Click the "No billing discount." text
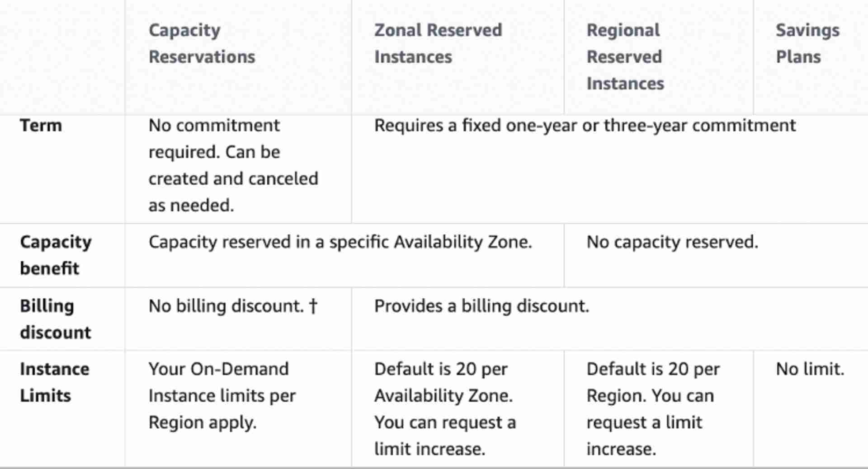The width and height of the screenshot is (868, 469). pos(226,306)
